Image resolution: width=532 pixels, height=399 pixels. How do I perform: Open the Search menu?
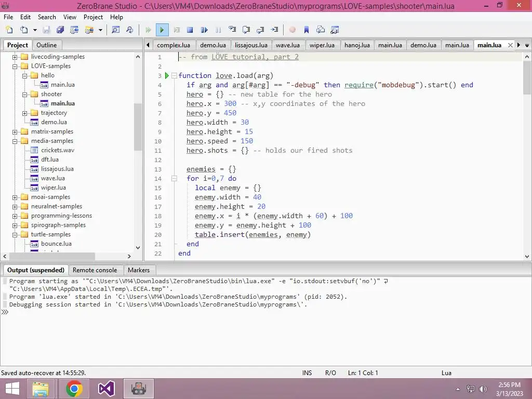pyautogui.click(x=47, y=17)
